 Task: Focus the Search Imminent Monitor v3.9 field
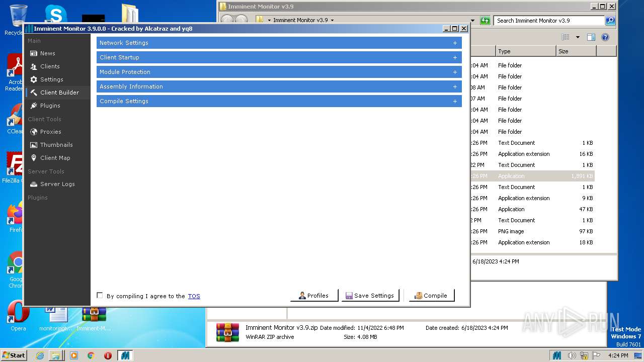pos(549,21)
